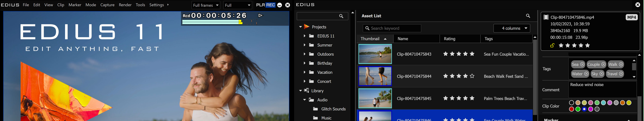Open the Full frames dropdown

pyautogui.click(x=206, y=5)
